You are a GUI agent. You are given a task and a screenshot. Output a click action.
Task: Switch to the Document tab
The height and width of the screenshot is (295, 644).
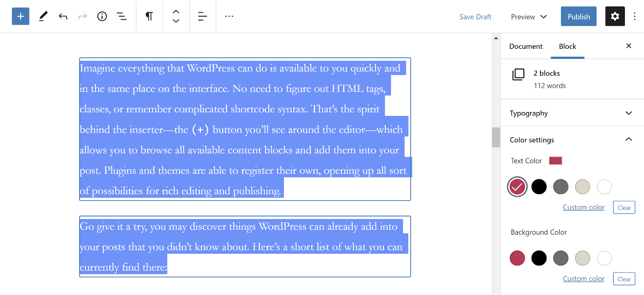(x=526, y=46)
